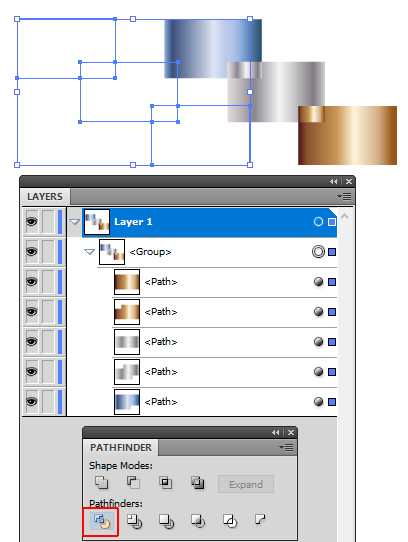This screenshot has height=542, width=408.
Task: Apply the Minus Back pathfinder
Action: pos(260,519)
